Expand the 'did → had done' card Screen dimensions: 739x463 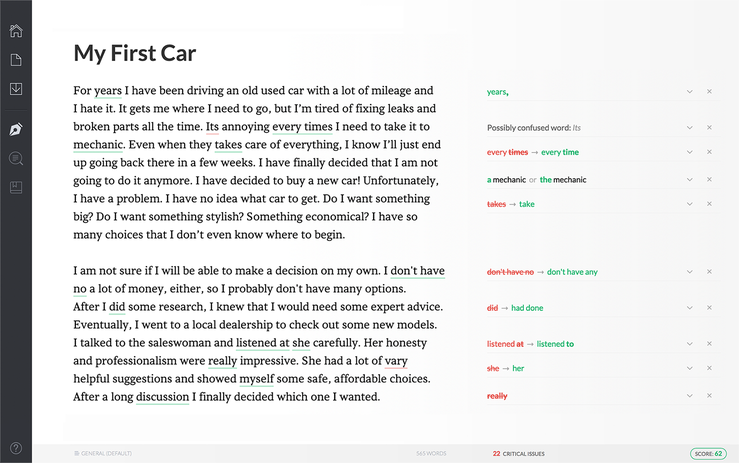[x=689, y=308]
